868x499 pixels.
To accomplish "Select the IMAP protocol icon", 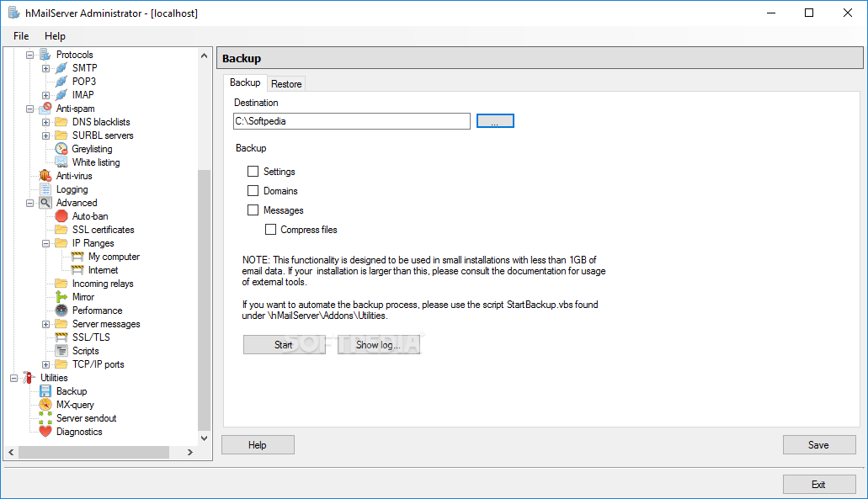I will (x=61, y=95).
